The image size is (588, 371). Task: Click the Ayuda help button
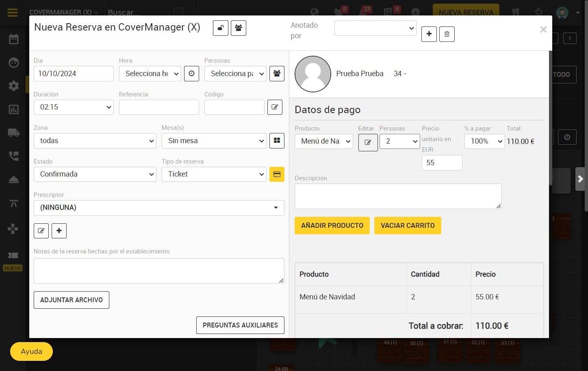click(x=31, y=351)
